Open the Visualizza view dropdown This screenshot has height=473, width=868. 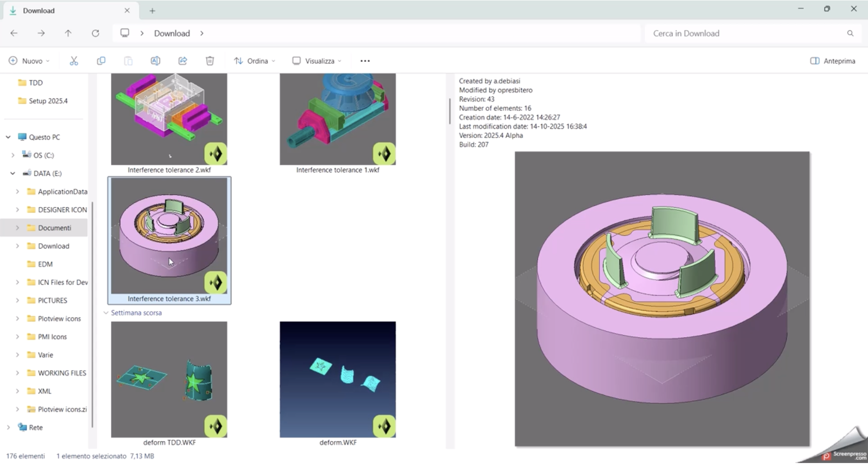(x=316, y=61)
